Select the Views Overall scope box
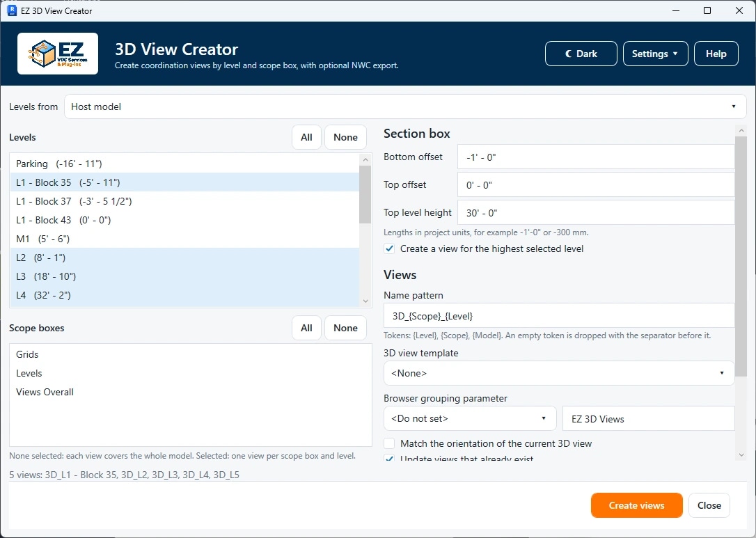Screen dimensions: 756x538 click(x=191, y=392)
